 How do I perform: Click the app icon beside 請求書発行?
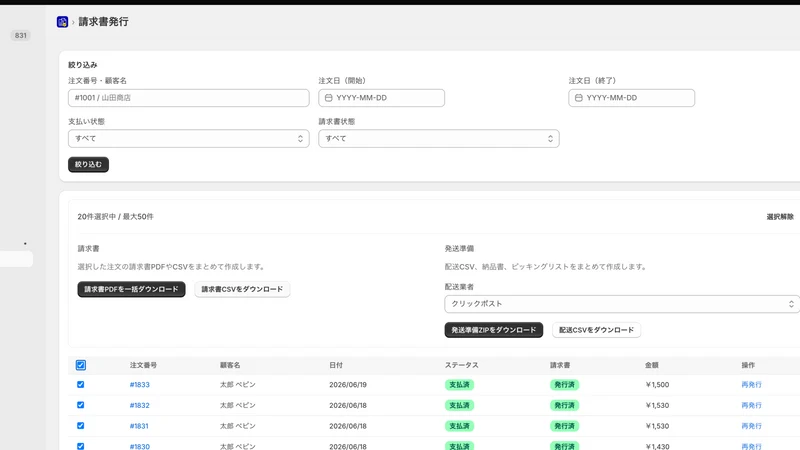[x=62, y=22]
